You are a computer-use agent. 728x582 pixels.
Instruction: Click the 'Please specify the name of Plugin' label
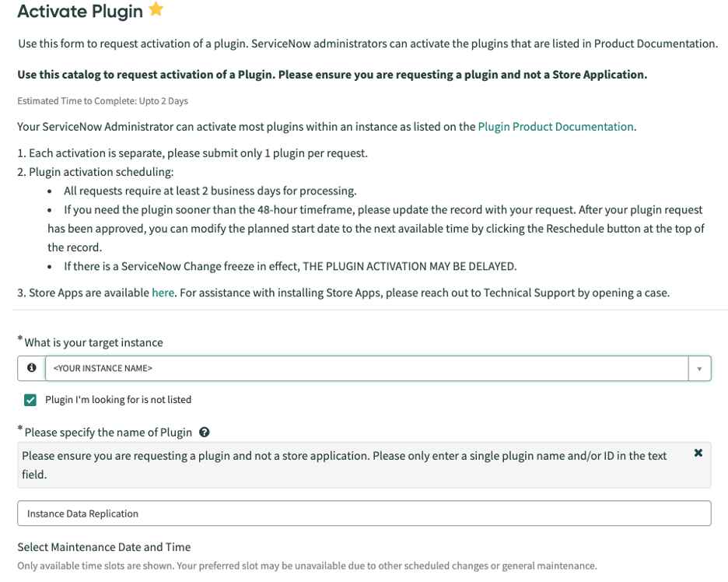click(x=108, y=433)
